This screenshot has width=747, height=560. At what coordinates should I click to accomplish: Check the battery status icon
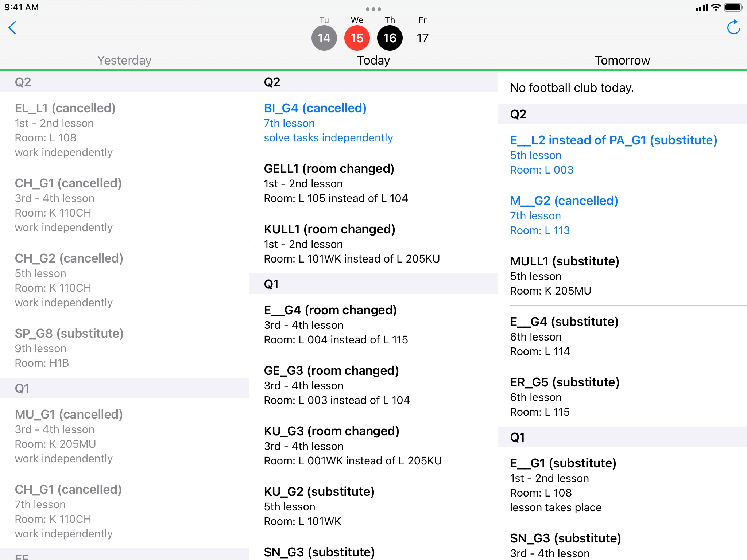pos(734,7)
